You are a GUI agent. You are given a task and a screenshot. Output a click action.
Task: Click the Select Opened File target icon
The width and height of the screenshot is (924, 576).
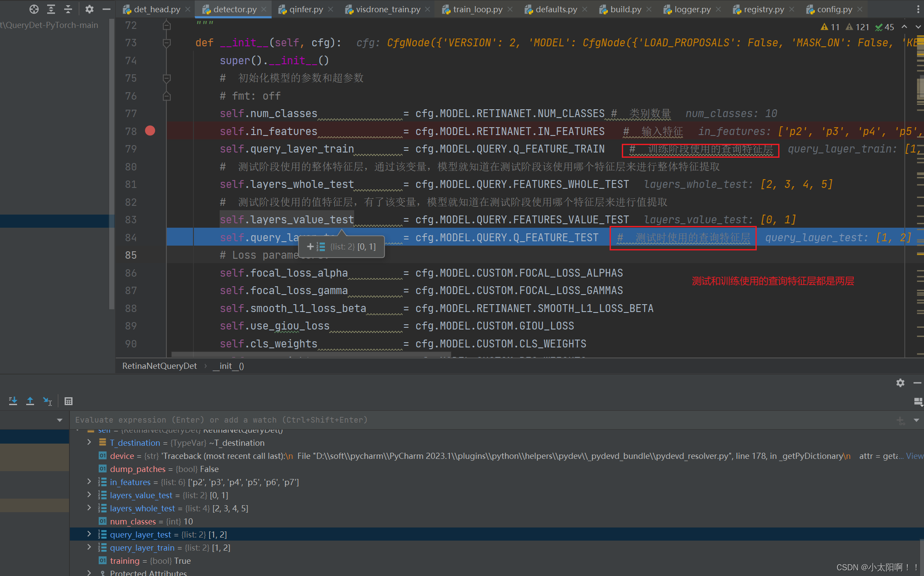(x=34, y=9)
